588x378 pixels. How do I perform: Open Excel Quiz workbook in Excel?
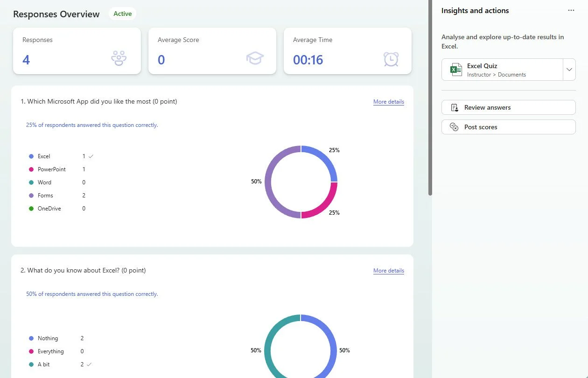coord(503,70)
